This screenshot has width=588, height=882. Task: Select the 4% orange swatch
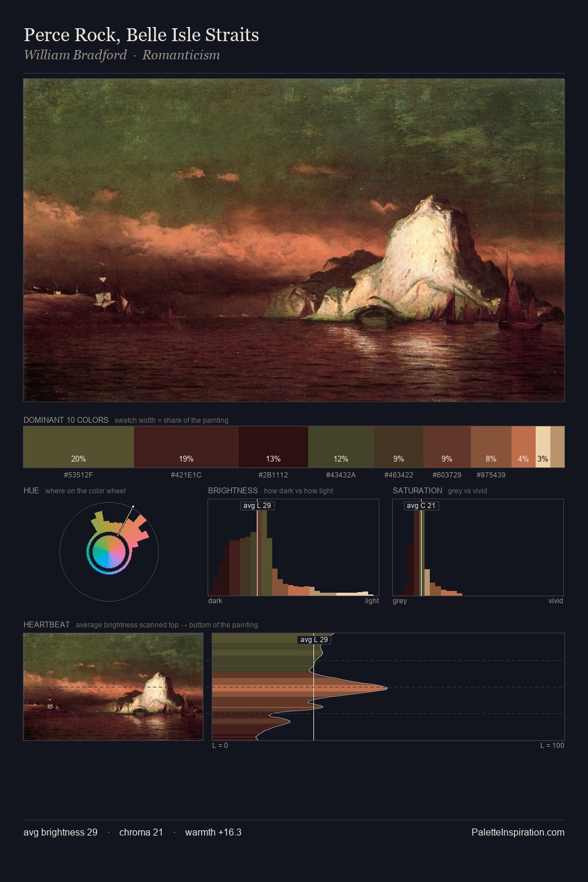(523, 447)
